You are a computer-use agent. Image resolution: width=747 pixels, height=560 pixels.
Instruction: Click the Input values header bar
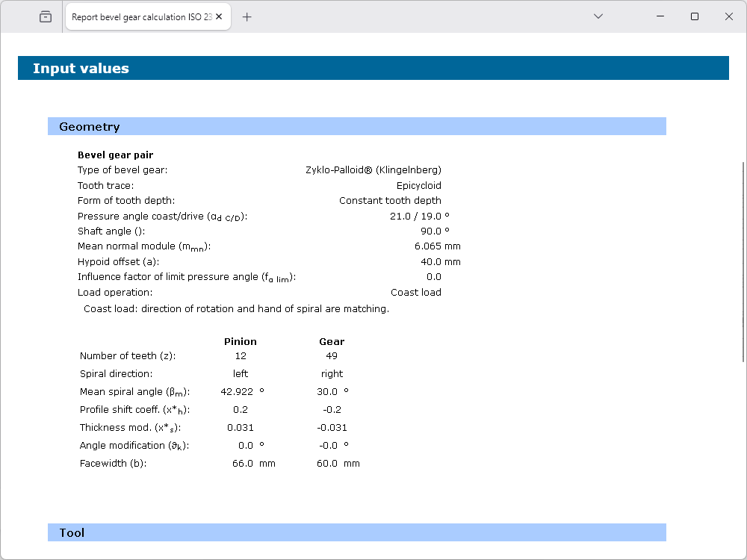tap(373, 68)
